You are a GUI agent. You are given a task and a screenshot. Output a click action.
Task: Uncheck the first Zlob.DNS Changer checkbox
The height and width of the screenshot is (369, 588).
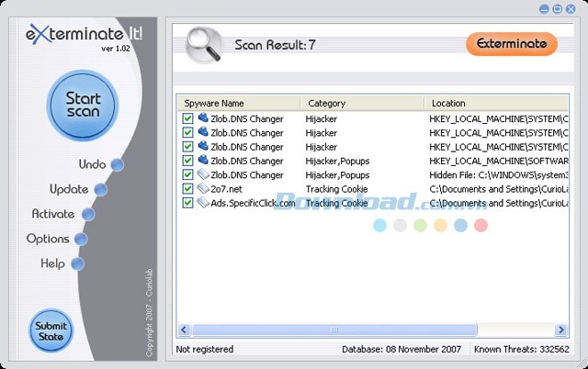coord(188,119)
